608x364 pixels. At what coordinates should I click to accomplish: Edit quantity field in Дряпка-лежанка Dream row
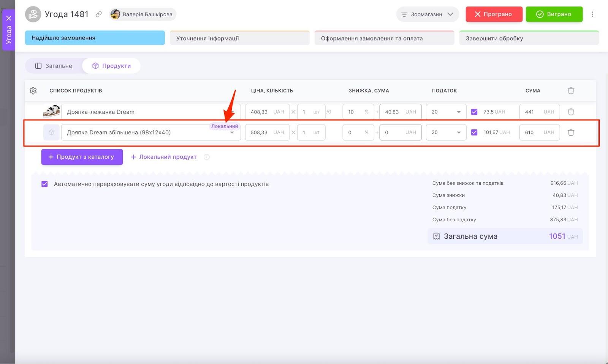311,112
